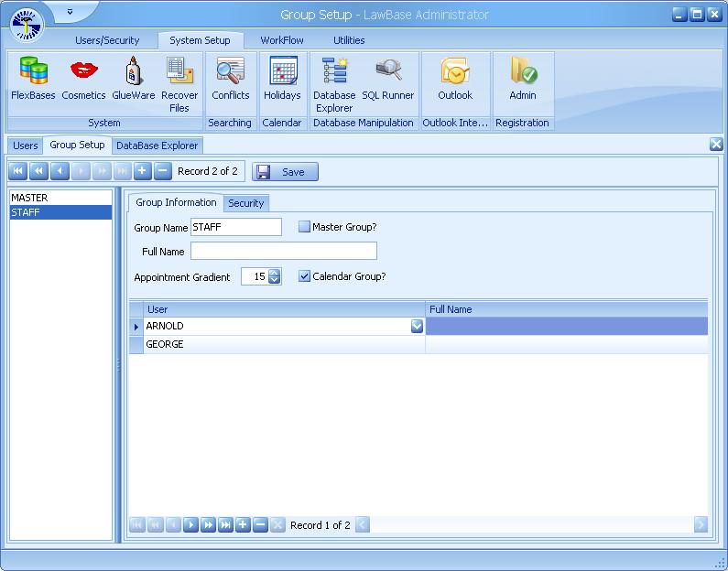The height and width of the screenshot is (571, 728).
Task: Open FlexBases database icon
Action: point(33,78)
